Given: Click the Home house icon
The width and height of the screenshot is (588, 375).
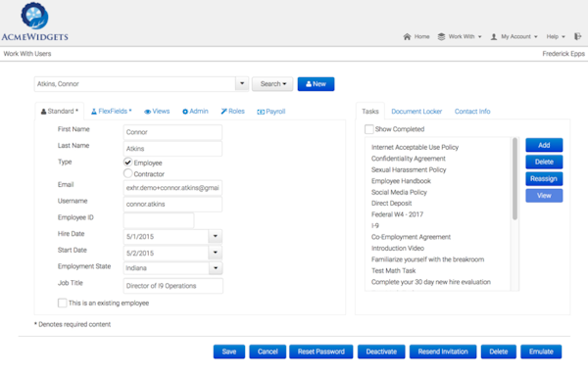Looking at the screenshot, I should coord(407,36).
